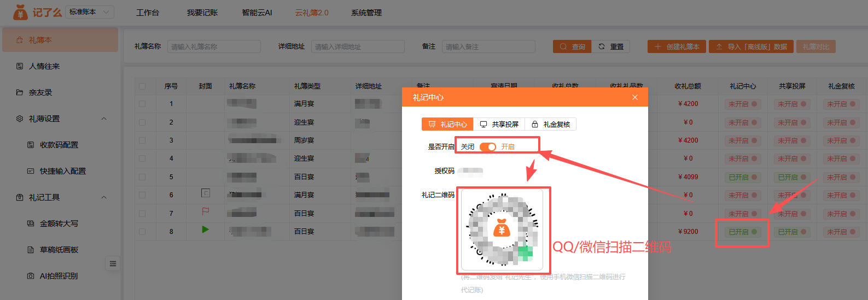This screenshot has width=868, height=300.
Task: Click the 查询 search button
Action: pyautogui.click(x=572, y=46)
